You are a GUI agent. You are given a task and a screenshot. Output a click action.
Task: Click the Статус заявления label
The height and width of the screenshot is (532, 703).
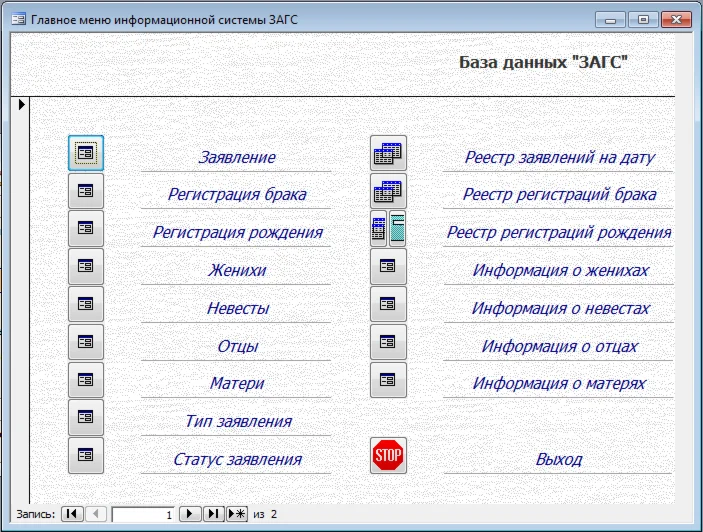237,459
